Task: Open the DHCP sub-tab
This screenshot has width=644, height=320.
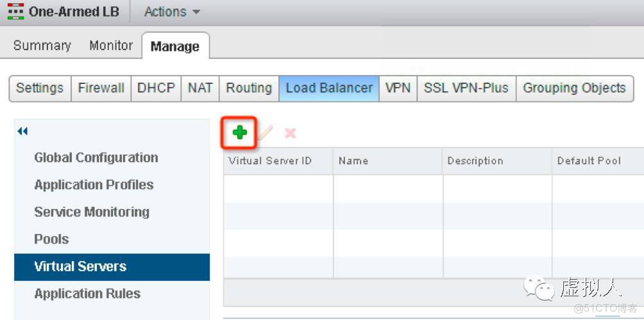Action: click(156, 88)
